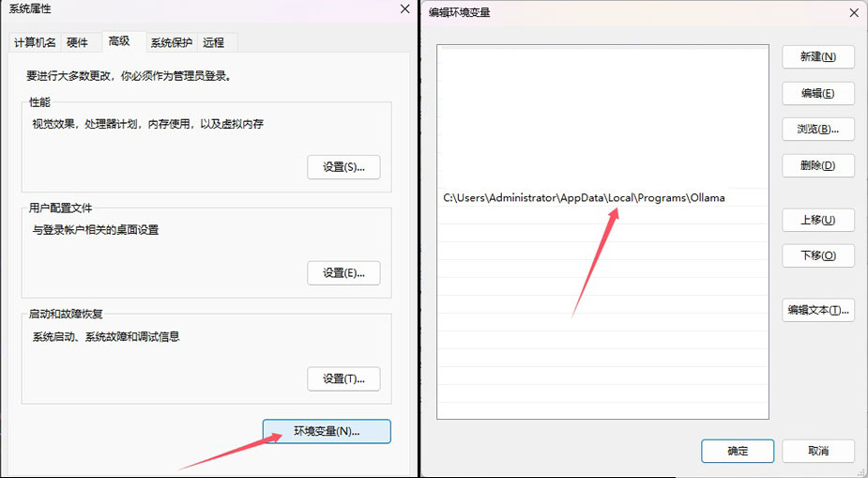Viewport: 868px width, 478px height.
Task: Click the 环境变量(N)... button
Action: [x=327, y=431]
